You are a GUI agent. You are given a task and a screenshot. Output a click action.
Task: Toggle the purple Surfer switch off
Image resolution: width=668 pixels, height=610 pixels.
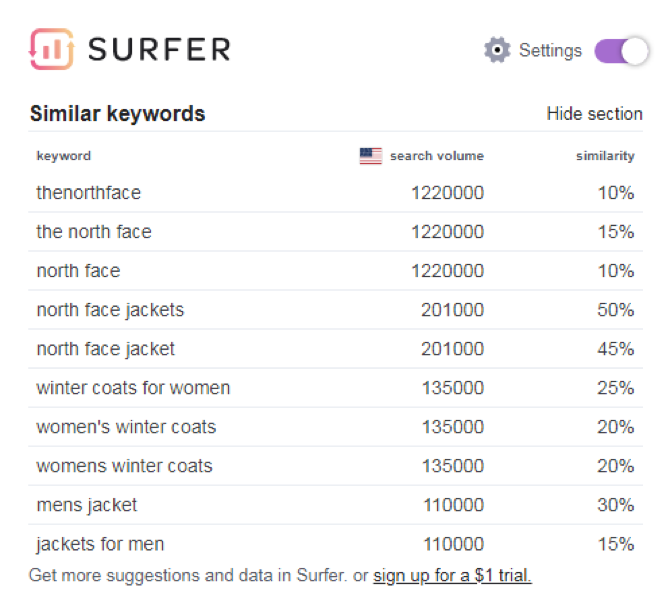click(622, 51)
